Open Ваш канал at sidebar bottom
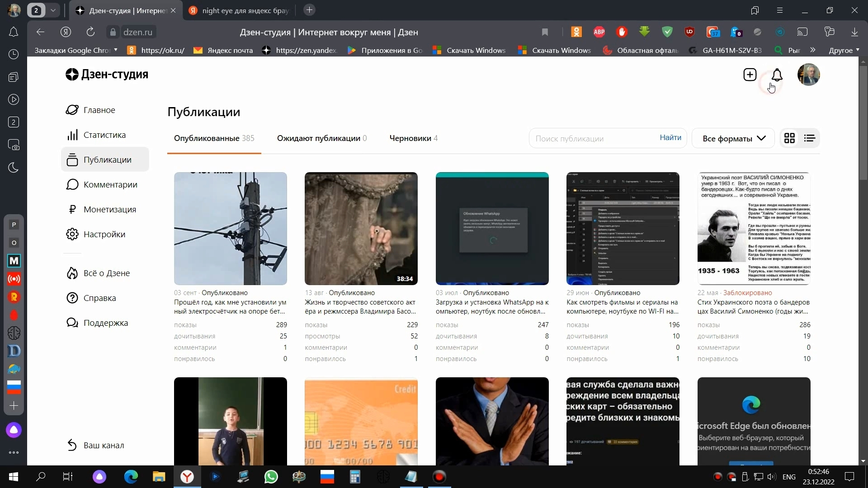The image size is (868, 488). (104, 445)
